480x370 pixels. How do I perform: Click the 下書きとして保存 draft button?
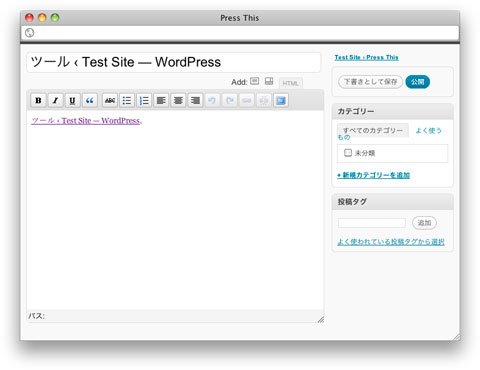(x=370, y=82)
